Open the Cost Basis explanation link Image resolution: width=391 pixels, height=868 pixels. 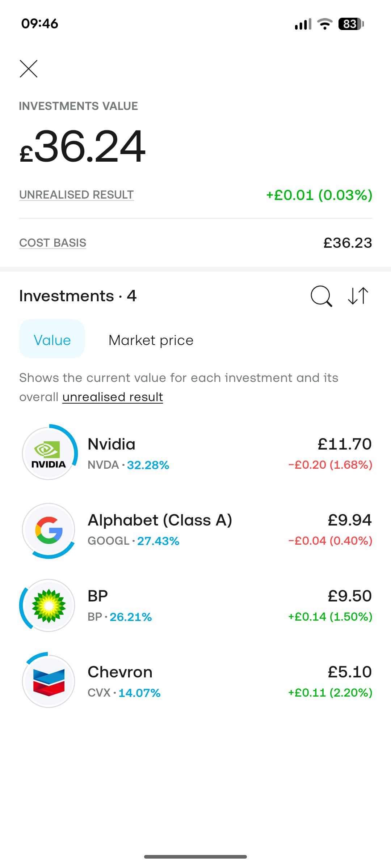pyautogui.click(x=52, y=243)
